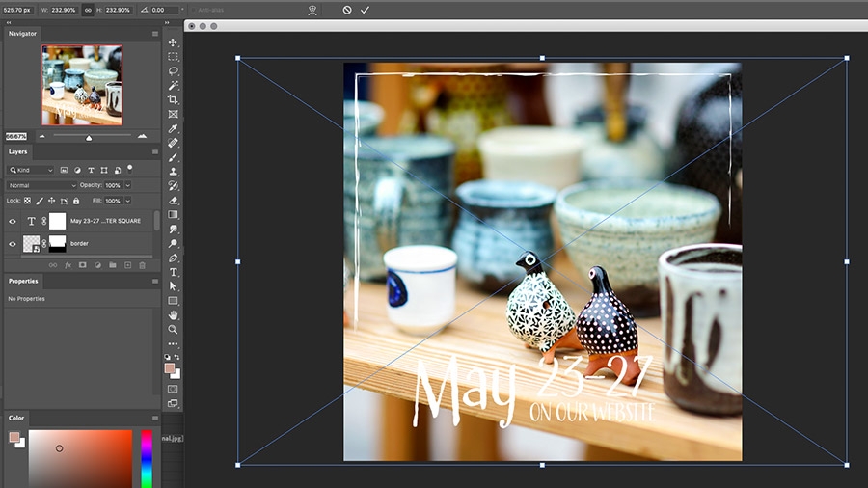The height and width of the screenshot is (488, 868).
Task: Switch to the Color tab
Action: (16, 418)
